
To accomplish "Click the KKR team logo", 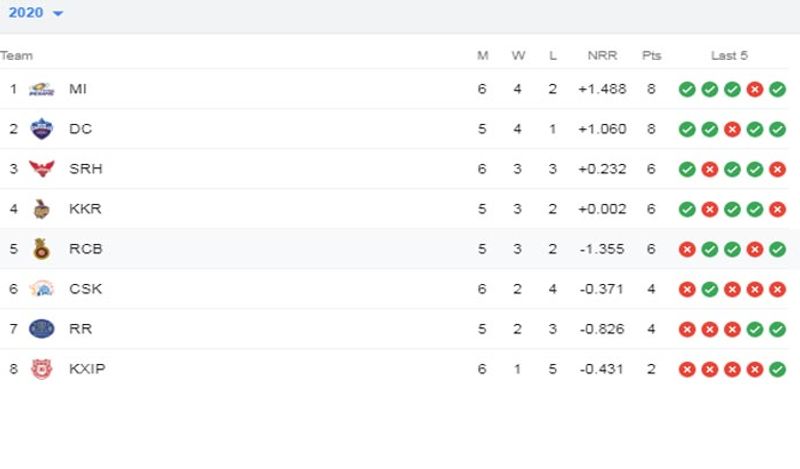I will [41, 209].
